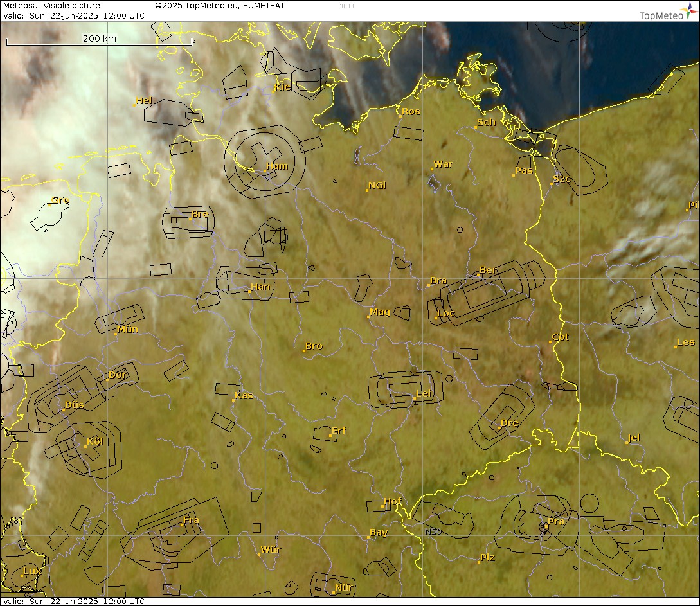This screenshot has width=700, height=606.
Task: Click the Han city label
Action: pos(260,287)
